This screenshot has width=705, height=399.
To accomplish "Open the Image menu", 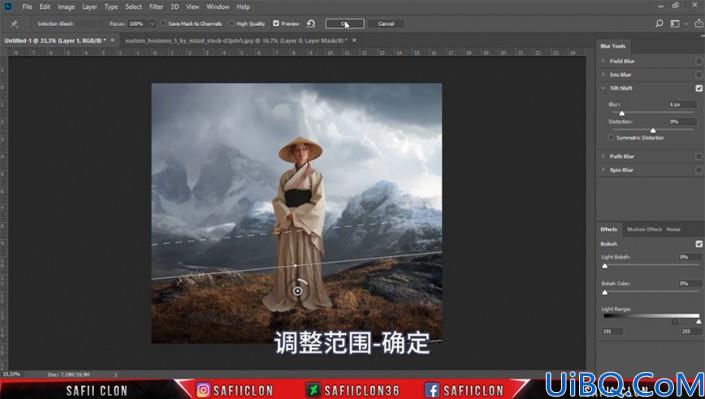I will (x=66, y=7).
